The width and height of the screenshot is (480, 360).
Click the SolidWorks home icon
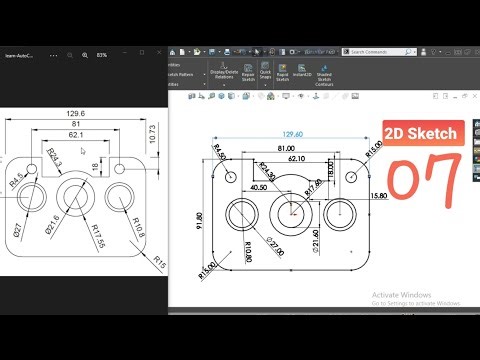tap(173, 52)
